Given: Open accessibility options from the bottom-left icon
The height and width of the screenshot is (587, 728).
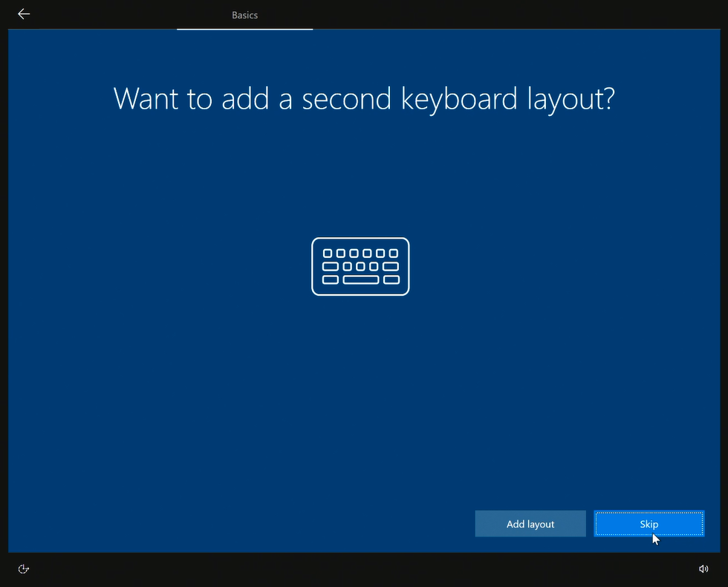Looking at the screenshot, I should coord(24,569).
